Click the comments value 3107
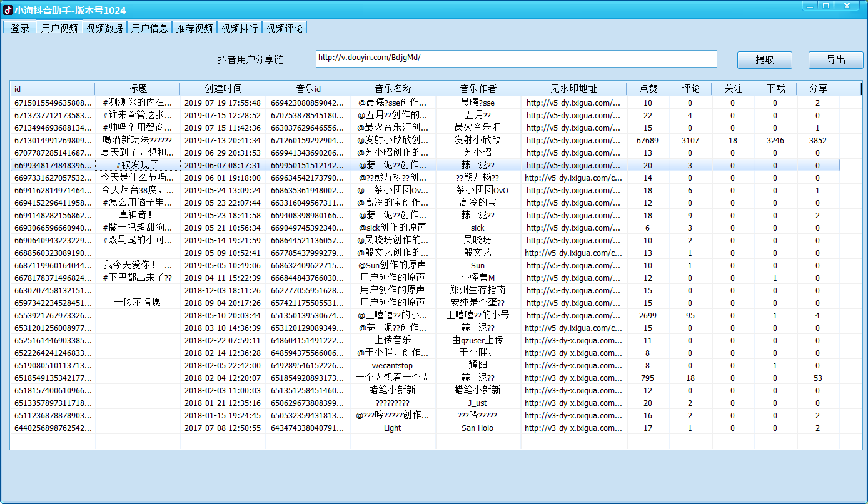 tap(691, 140)
